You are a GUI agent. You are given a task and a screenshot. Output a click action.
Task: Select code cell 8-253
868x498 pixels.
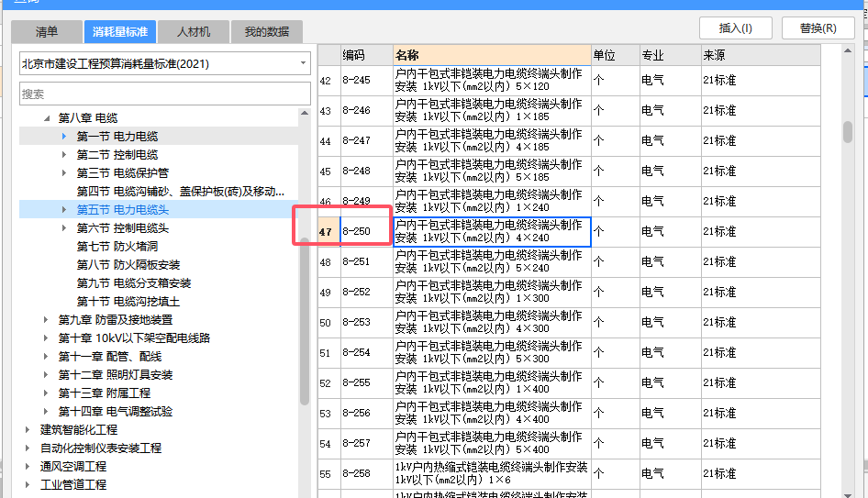pos(366,322)
